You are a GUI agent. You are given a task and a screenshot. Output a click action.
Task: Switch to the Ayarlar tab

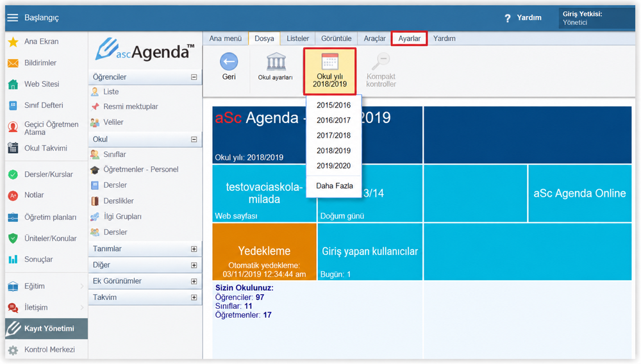(409, 38)
